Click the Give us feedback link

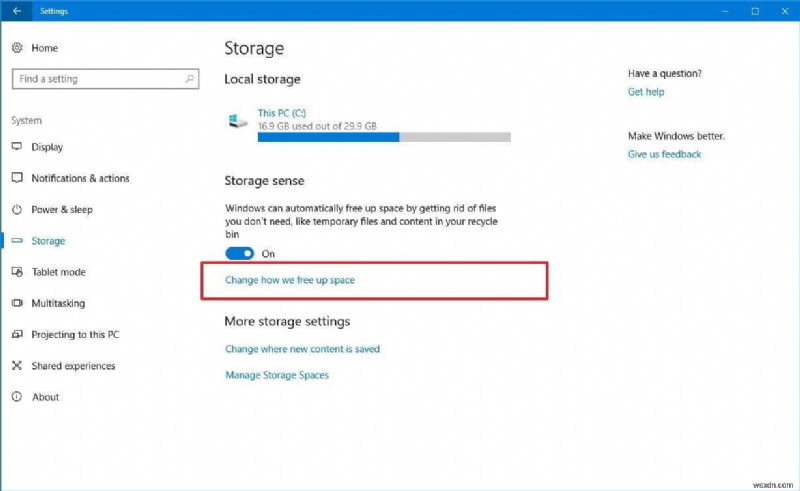click(664, 154)
